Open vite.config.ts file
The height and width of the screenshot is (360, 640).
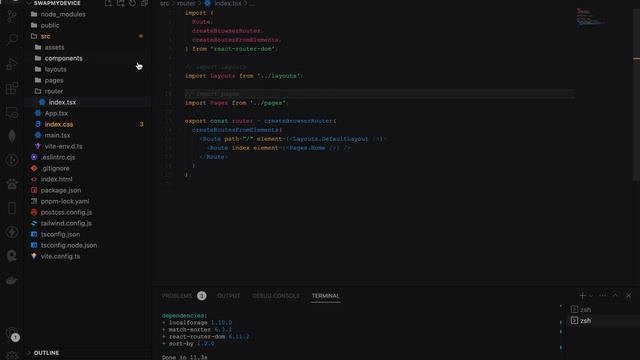[x=88, y=256]
